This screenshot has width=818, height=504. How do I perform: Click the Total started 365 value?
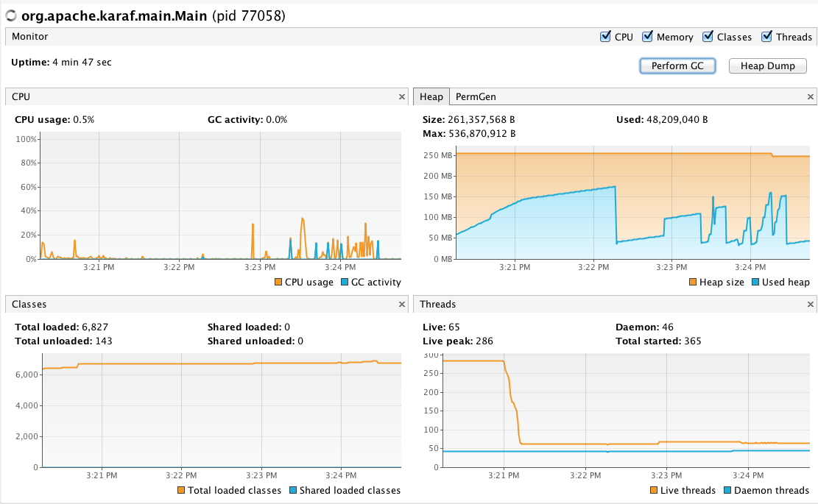pyautogui.click(x=693, y=341)
